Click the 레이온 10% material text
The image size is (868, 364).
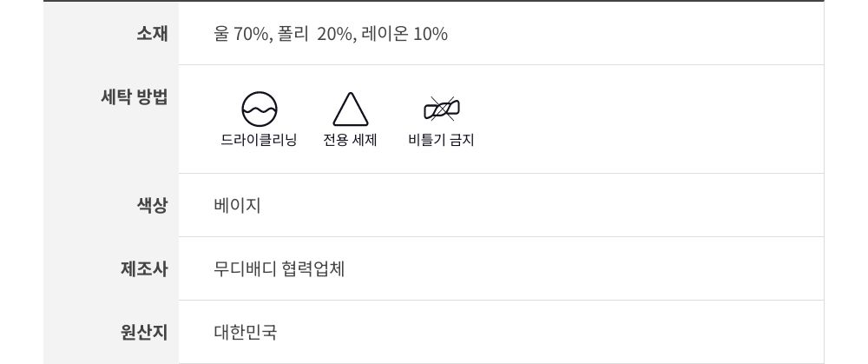tap(404, 34)
